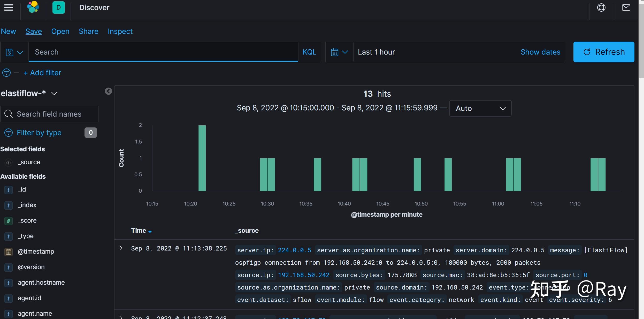
Task: Click the New menu item
Action: tap(9, 31)
